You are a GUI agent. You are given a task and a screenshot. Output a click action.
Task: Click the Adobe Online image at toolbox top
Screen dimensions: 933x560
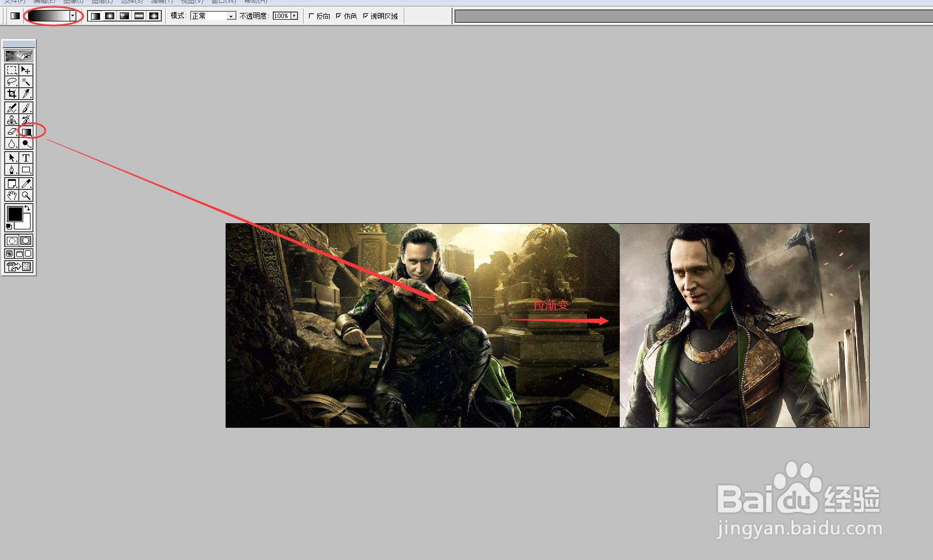(19, 55)
